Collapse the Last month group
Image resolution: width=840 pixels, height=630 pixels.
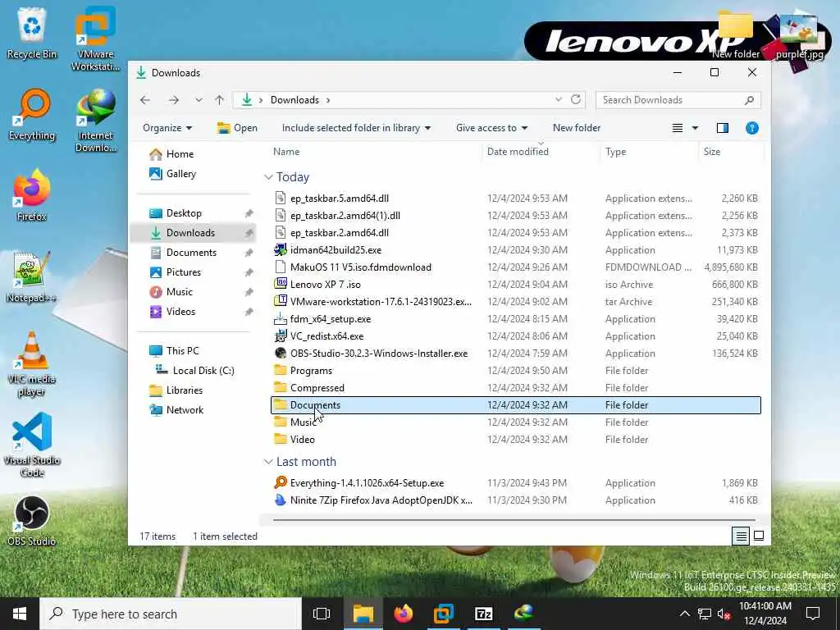coord(268,462)
